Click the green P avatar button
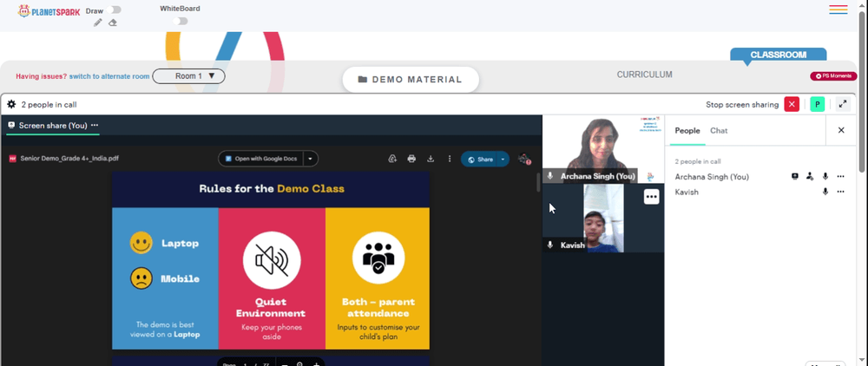 pos(817,104)
